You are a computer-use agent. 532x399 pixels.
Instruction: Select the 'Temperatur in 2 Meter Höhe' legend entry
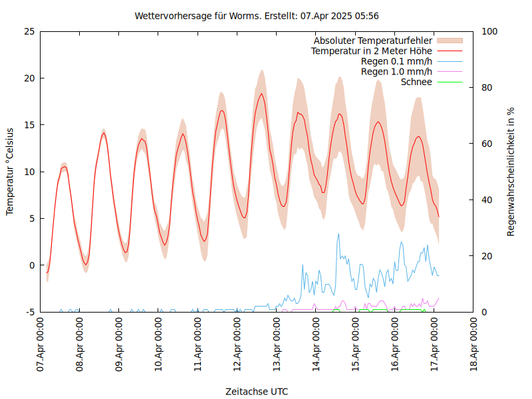pyautogui.click(x=371, y=51)
